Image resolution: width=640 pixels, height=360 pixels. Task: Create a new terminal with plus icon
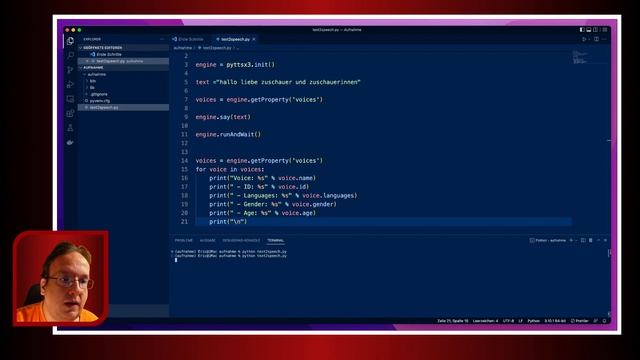click(571, 240)
